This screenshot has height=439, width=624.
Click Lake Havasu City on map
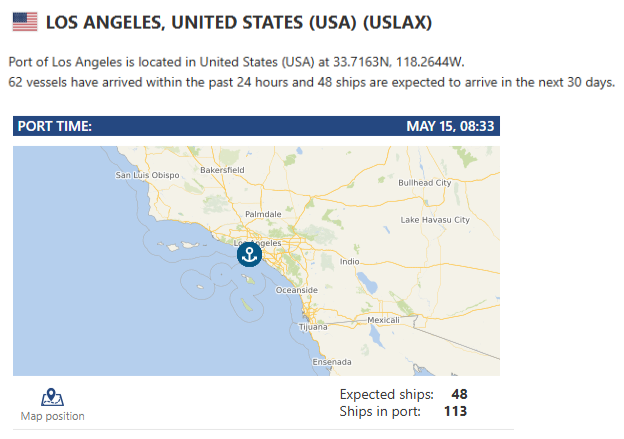(435, 220)
